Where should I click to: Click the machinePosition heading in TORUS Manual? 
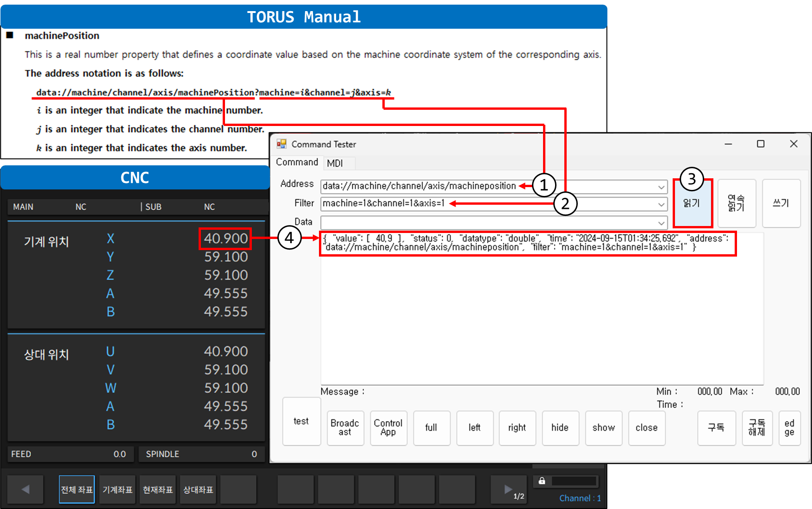pos(62,36)
